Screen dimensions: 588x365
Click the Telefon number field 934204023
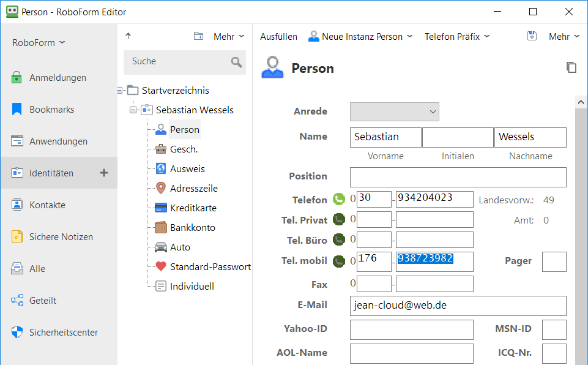(434, 199)
